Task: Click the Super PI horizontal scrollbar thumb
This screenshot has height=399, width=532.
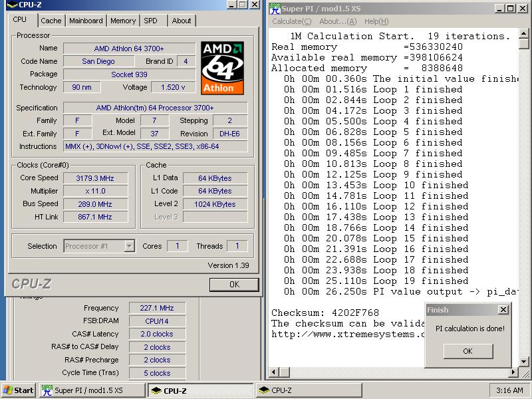Action: tap(285, 372)
